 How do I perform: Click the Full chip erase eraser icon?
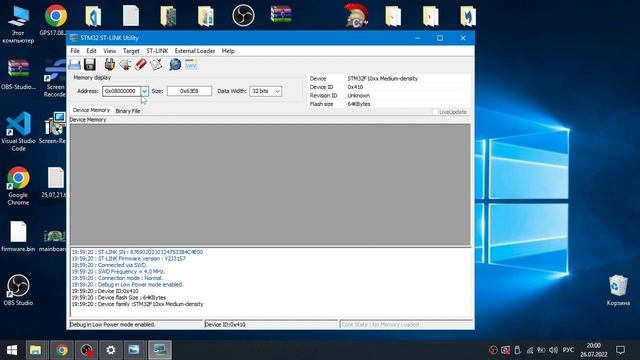click(x=140, y=64)
